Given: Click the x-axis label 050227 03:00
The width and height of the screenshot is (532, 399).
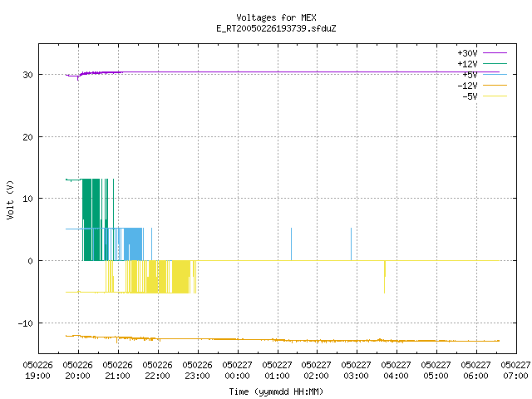Looking at the screenshot, I should [x=356, y=371].
